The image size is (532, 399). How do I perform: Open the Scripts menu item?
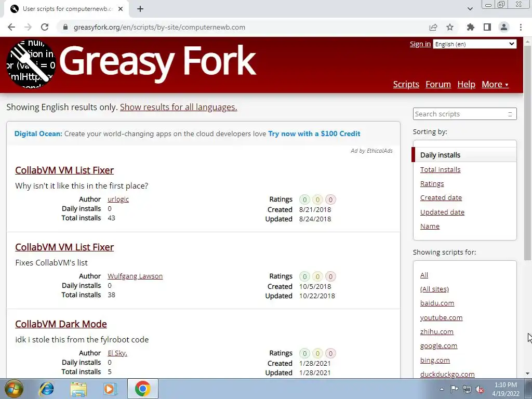click(x=406, y=84)
